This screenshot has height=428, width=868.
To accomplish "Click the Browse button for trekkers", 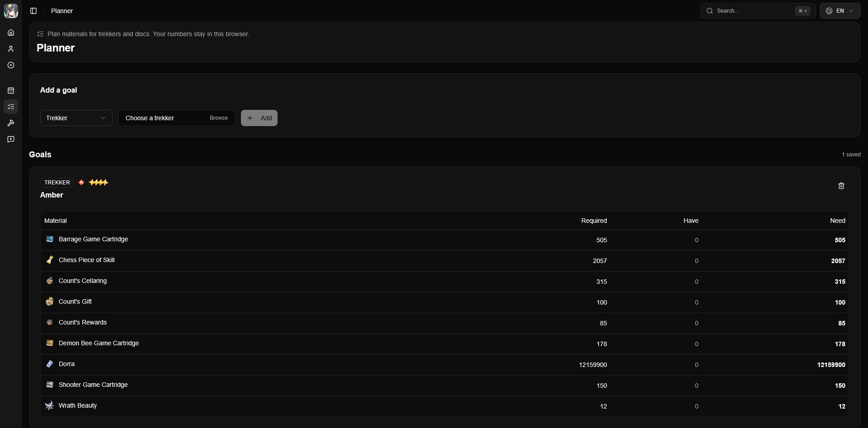I will (x=219, y=118).
